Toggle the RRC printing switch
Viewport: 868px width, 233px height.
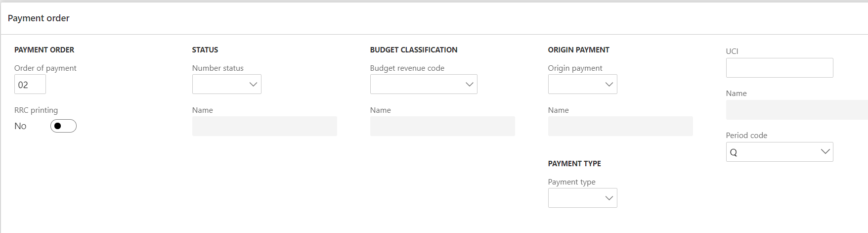[63, 126]
